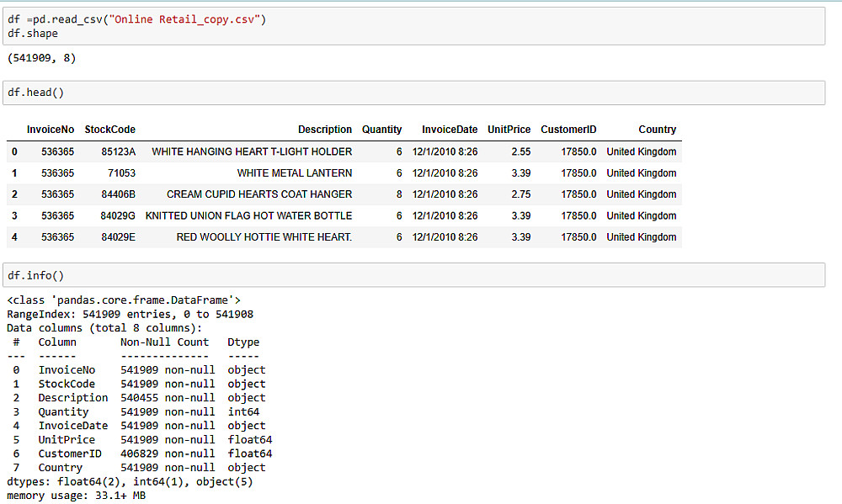Click the InvoiceDate column header
The width and height of the screenshot is (842, 504).
[449, 130]
